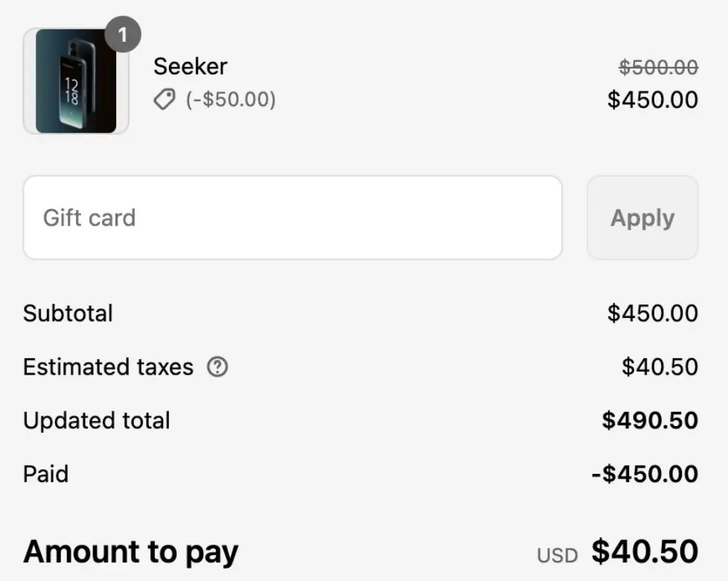Viewport: 728px width, 581px height.
Task: Click the estimated taxes value $40.50
Action: 660,367
